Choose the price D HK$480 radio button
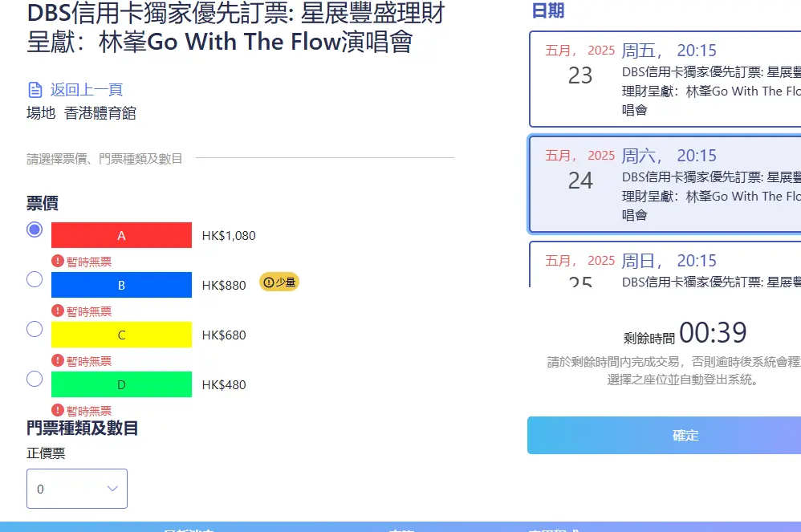The height and width of the screenshot is (532, 801). pyautogui.click(x=35, y=379)
